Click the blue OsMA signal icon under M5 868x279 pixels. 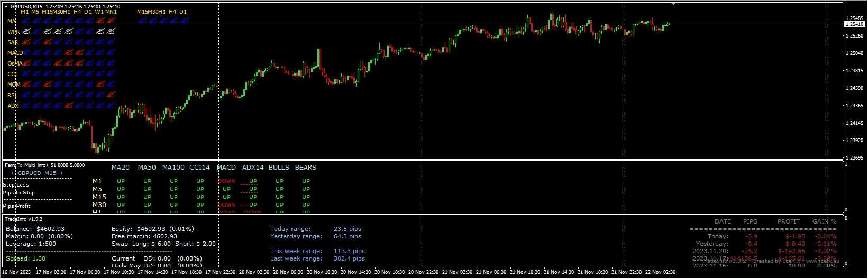[36, 63]
